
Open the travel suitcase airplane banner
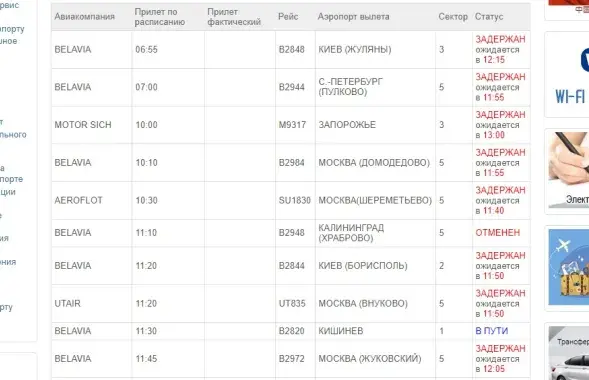(568, 267)
